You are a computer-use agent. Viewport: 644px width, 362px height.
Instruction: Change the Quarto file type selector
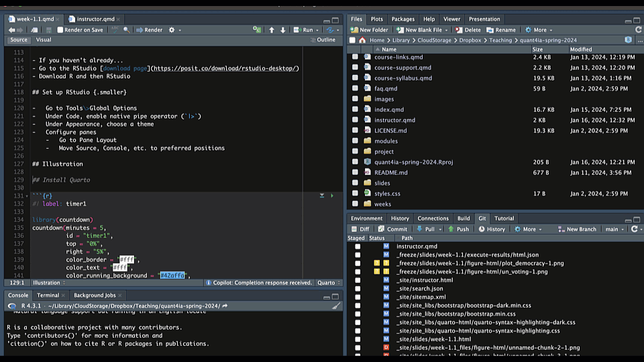point(329,283)
